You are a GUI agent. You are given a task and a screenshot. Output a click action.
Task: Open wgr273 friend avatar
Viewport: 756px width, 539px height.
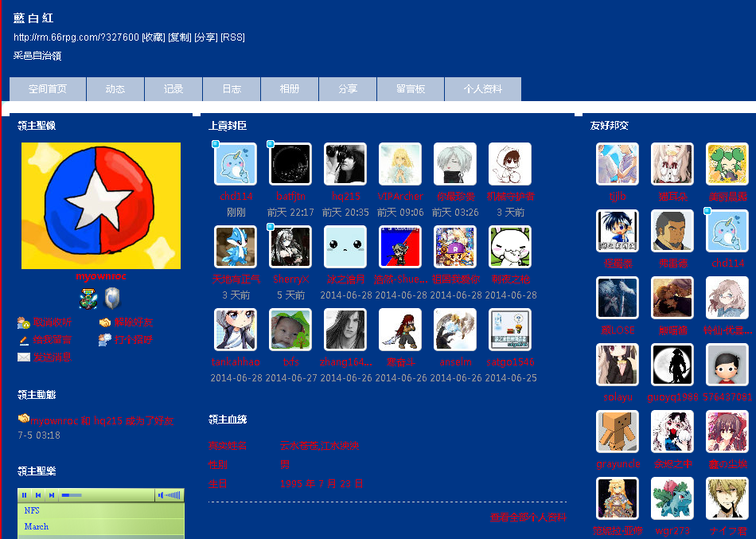(x=672, y=498)
